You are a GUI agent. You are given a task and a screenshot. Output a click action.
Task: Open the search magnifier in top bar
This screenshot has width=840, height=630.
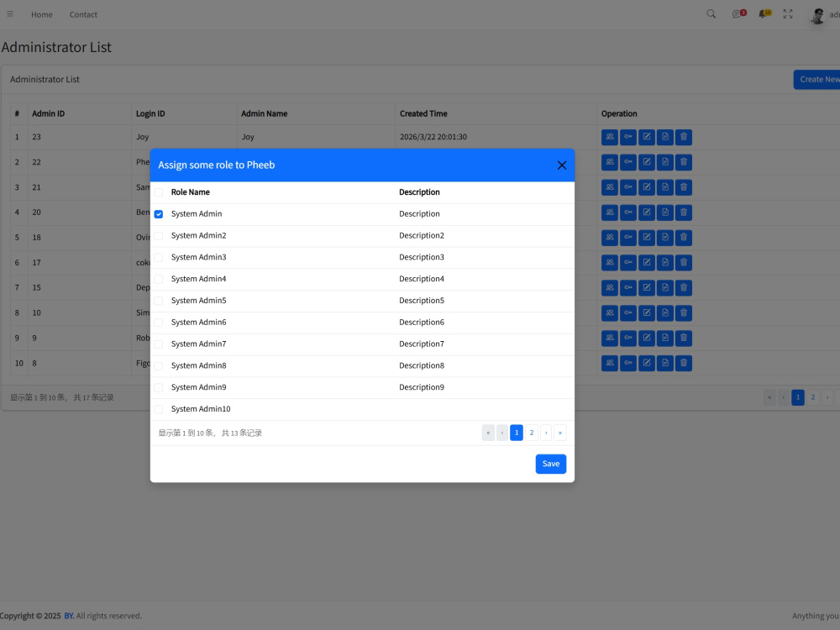click(711, 14)
